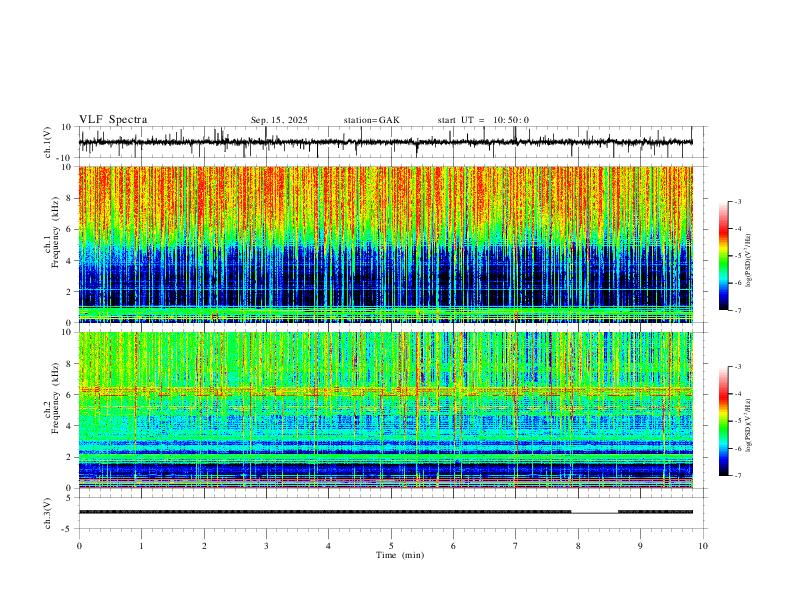Click the "ch.3(V)" axis label

coord(48,513)
